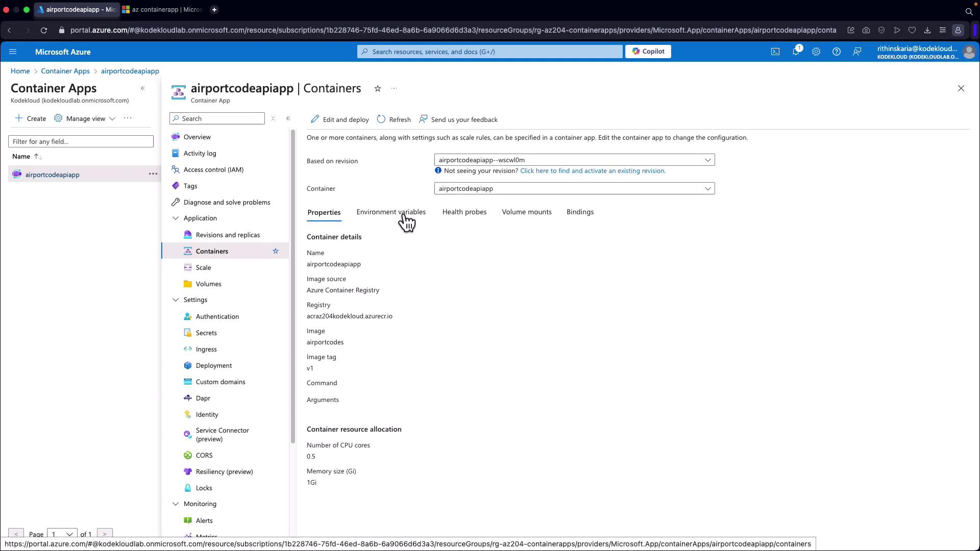Open Azure Cloud Shell icon
The image size is (980, 551).
tap(775, 52)
